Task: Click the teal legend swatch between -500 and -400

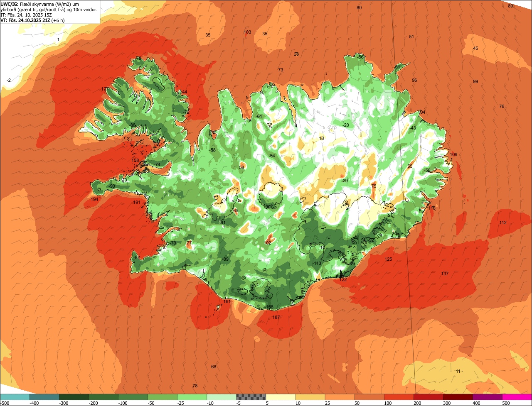Action: click(x=15, y=397)
